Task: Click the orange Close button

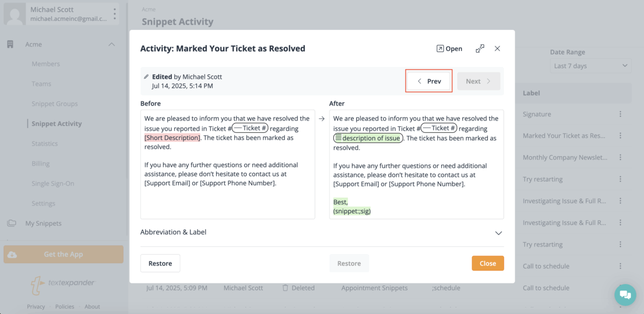Action: tap(488, 264)
